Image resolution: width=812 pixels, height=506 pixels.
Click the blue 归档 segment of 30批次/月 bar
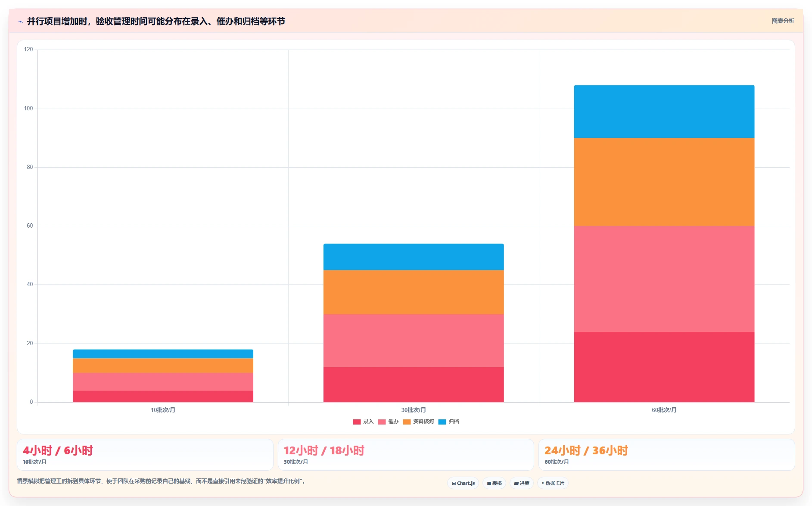tap(414, 257)
